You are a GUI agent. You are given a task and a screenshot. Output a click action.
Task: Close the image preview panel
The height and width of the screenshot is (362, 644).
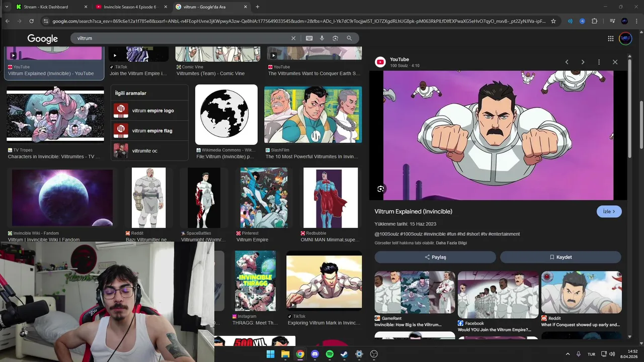pos(615,62)
